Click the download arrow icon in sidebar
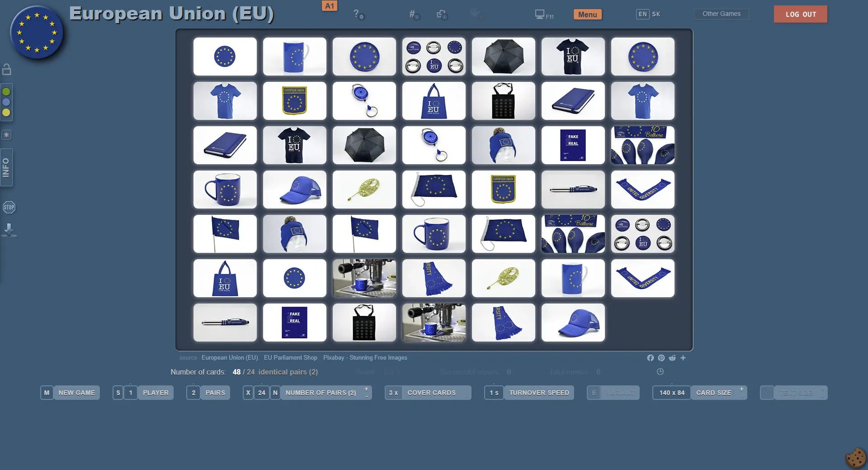This screenshot has width=868, height=470. [9, 230]
